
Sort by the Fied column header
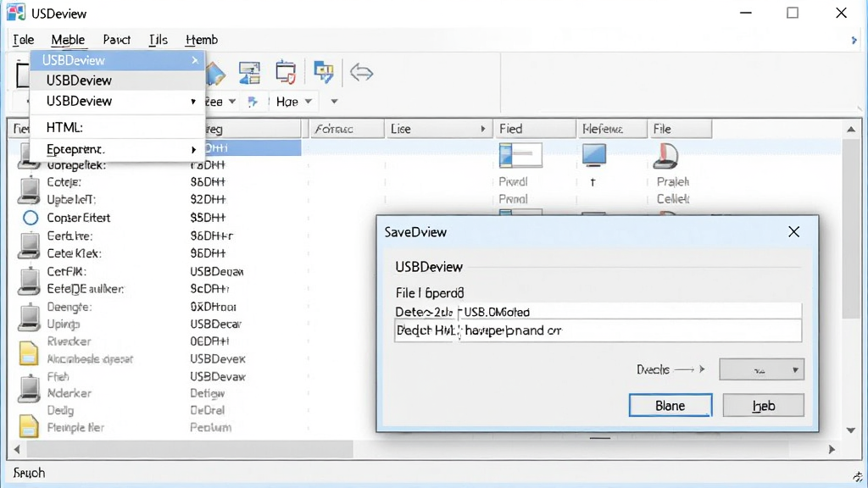[536, 129]
